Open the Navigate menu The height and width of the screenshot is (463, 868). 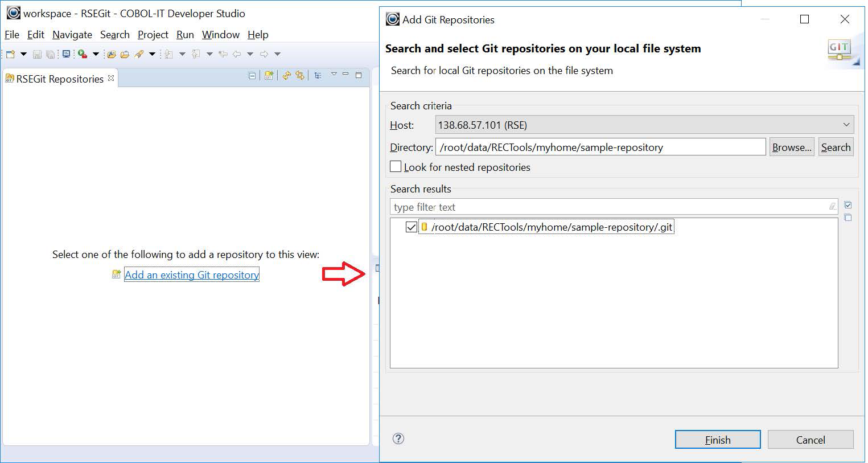pos(72,35)
